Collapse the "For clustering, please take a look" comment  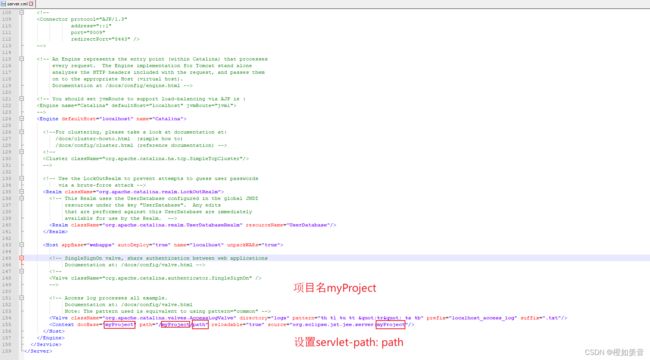click(x=22, y=132)
